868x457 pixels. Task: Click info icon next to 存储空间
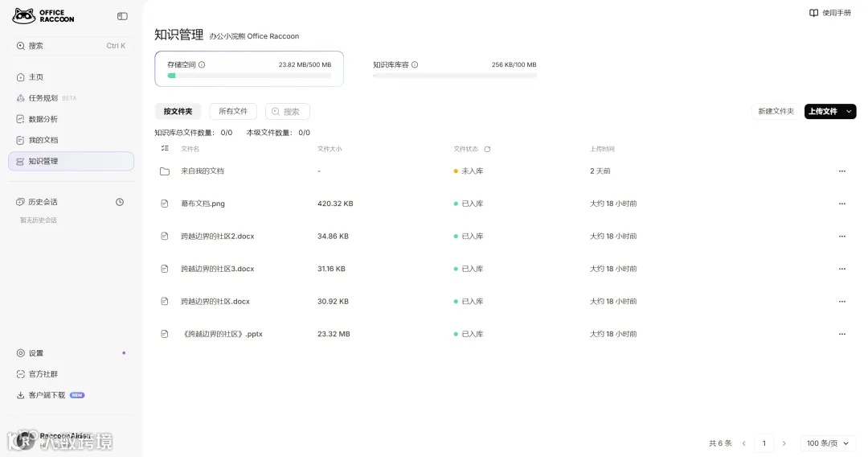pos(202,65)
